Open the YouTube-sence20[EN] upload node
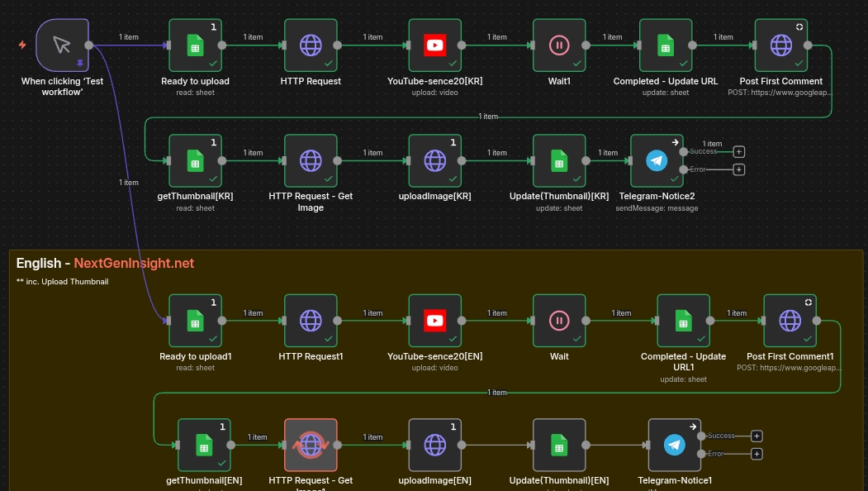This screenshot has width=868, height=491. click(434, 321)
